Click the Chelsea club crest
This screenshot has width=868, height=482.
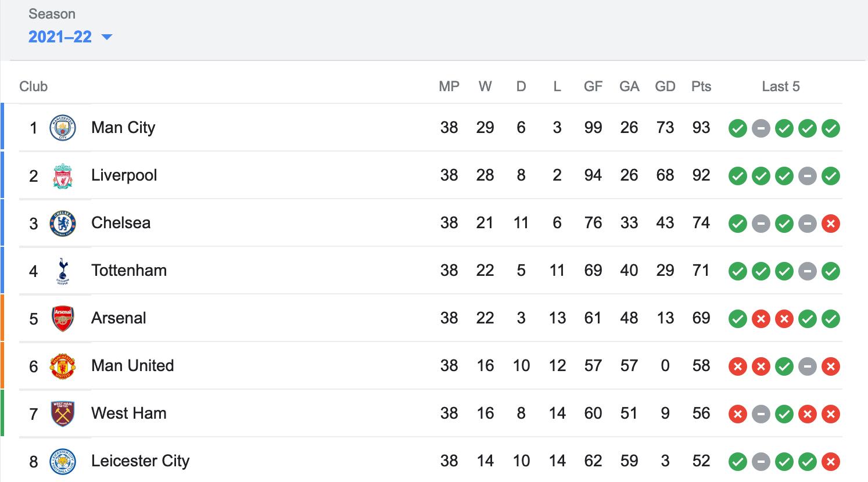63,223
